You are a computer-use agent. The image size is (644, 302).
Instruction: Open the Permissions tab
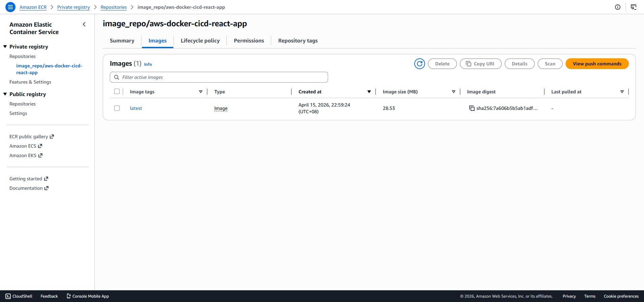point(249,41)
